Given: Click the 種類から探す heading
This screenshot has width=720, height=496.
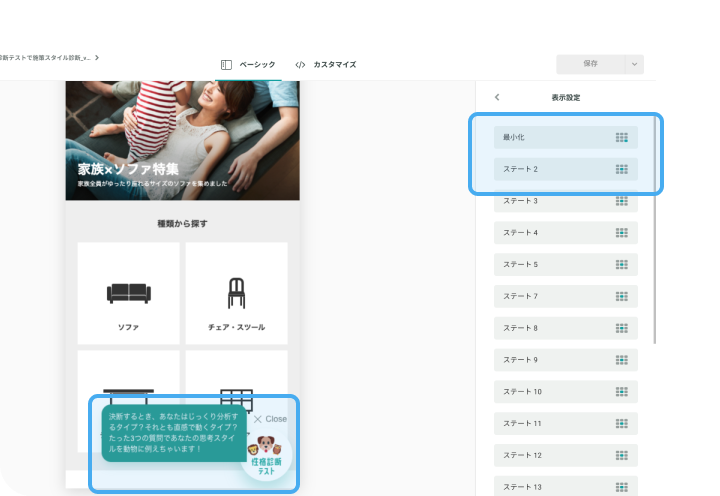Looking at the screenshot, I should coord(182,224).
